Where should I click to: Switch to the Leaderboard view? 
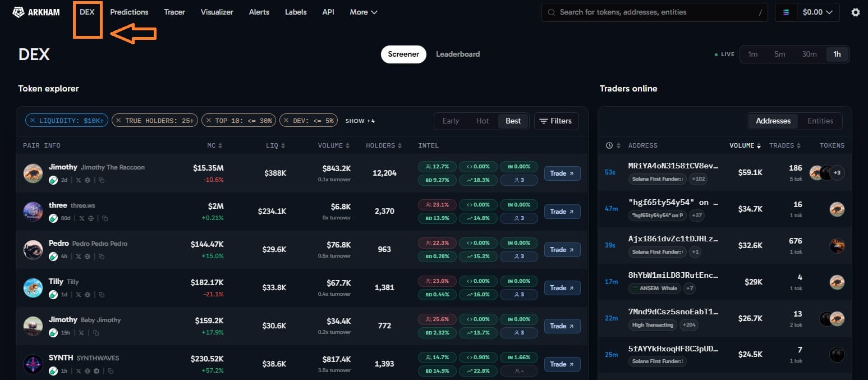coord(458,54)
